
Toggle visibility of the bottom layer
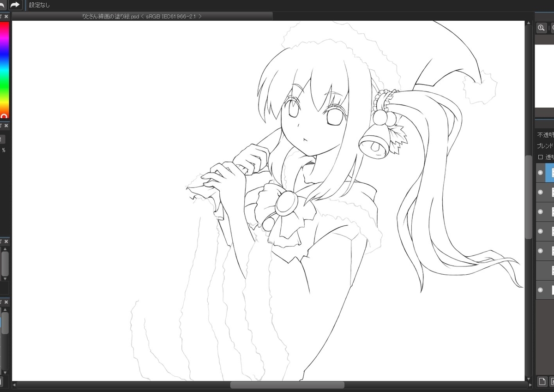click(540, 290)
